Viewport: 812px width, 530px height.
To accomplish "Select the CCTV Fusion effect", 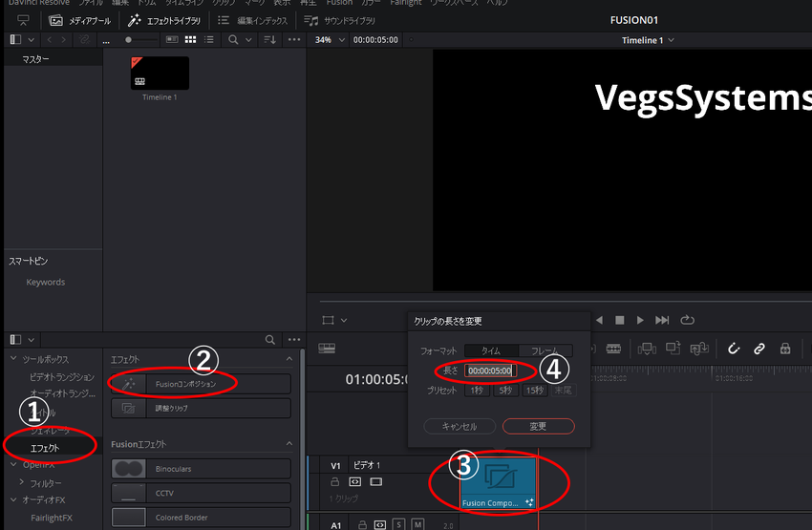I will (201, 494).
